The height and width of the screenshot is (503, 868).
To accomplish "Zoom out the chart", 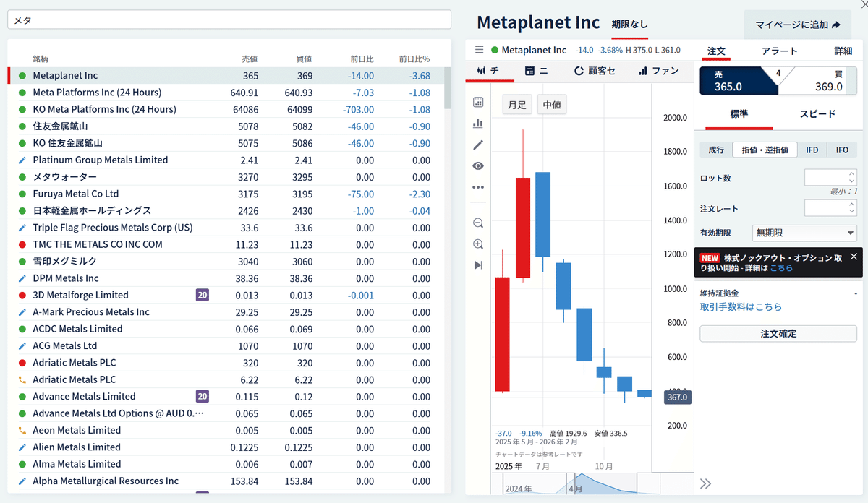I will tap(477, 223).
